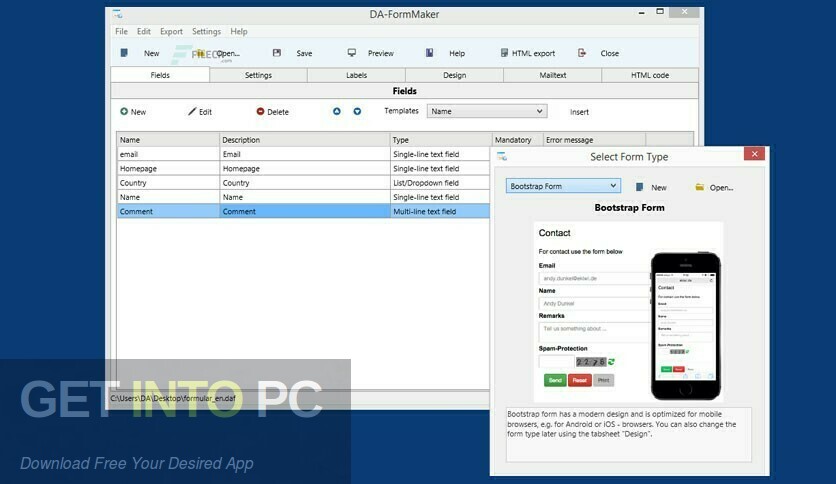Viewport: 836px width, 484px height.
Task: Click green refresh captcha icon in preview
Action: pos(611,362)
